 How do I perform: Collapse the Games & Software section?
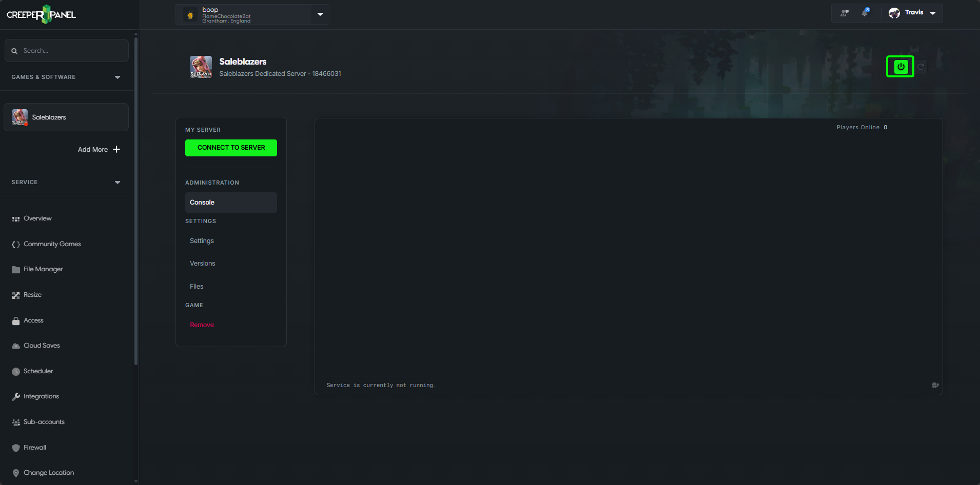click(117, 77)
